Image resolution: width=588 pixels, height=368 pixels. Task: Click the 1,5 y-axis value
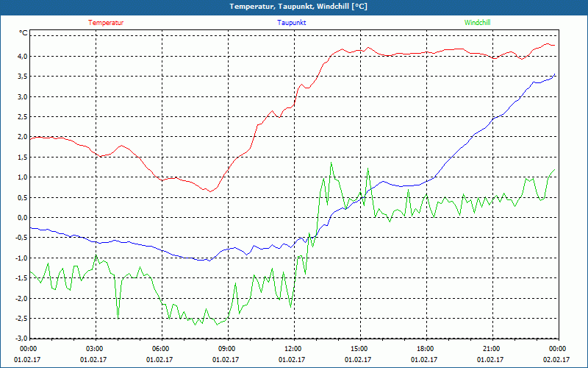[x=23, y=158]
